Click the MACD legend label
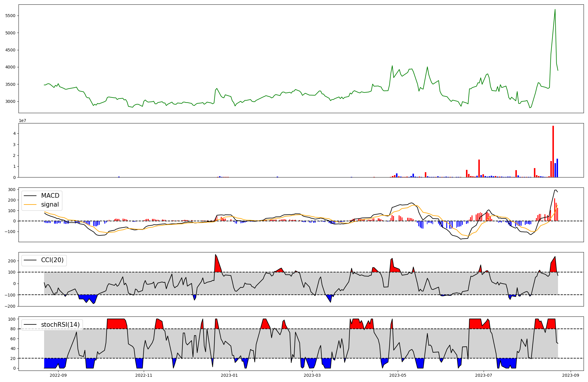Screen dimensions: 588x382 point(50,196)
